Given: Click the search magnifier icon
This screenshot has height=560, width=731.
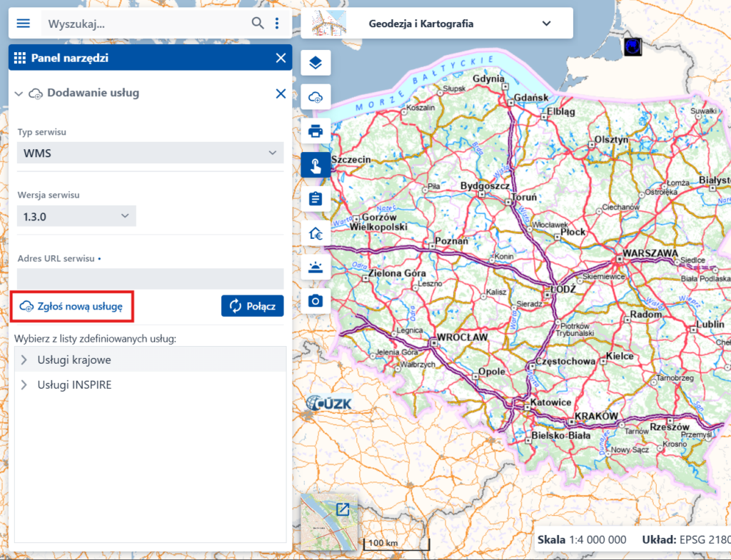Looking at the screenshot, I should [x=258, y=23].
